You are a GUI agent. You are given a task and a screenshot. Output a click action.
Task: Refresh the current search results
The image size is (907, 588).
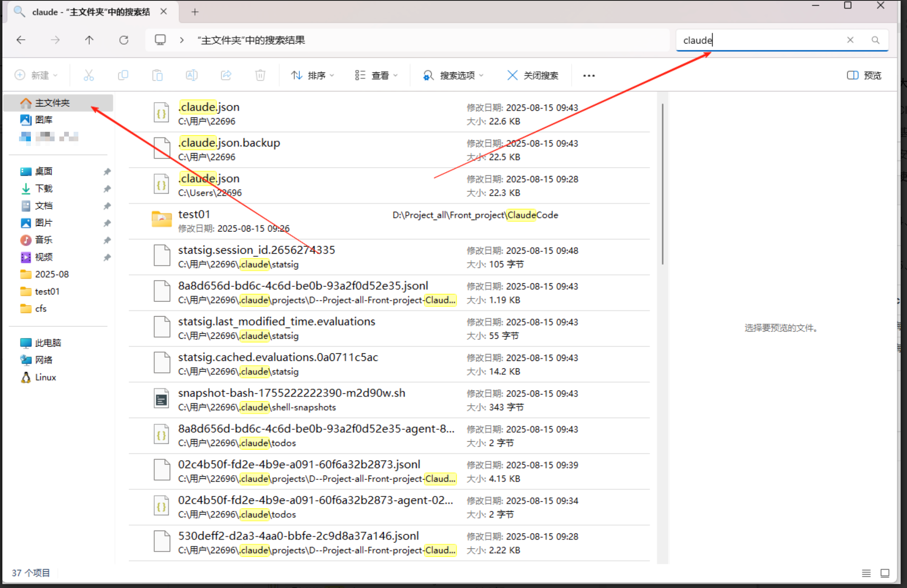tap(124, 40)
